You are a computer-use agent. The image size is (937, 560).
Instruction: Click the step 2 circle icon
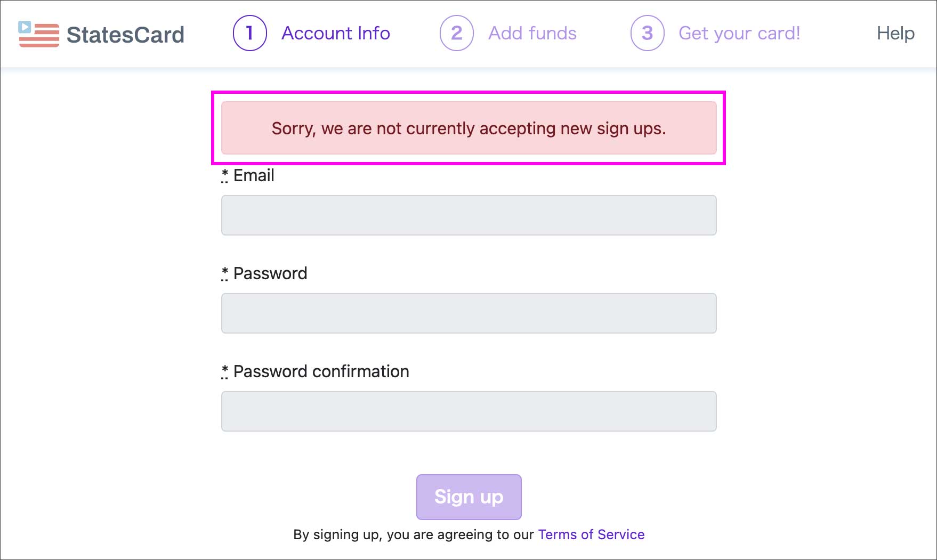click(456, 33)
